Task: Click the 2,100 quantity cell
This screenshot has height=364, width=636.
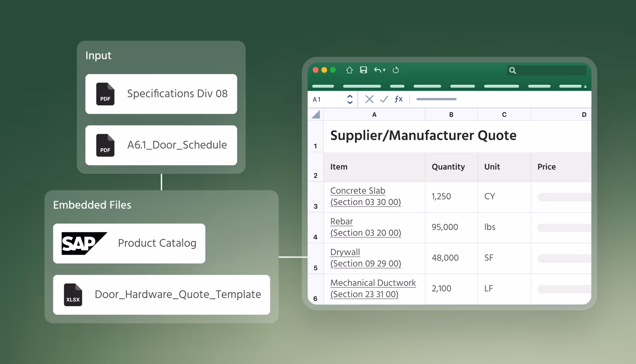Action: coord(451,289)
